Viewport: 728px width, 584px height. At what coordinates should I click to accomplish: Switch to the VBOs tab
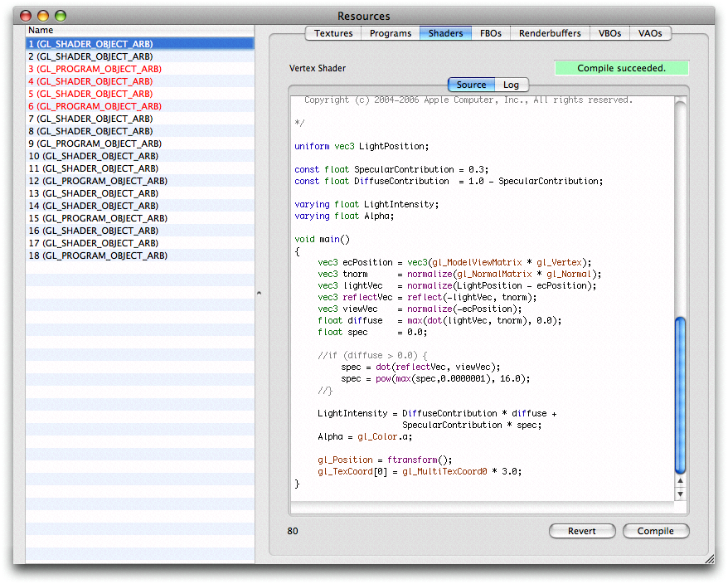click(x=609, y=33)
